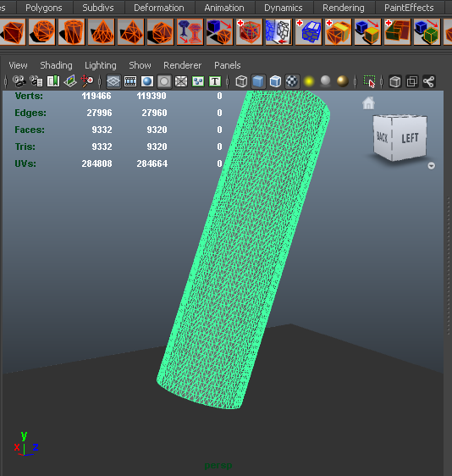Expand the view cube dropdown arrow
The width and height of the screenshot is (452, 476).
[x=432, y=165]
